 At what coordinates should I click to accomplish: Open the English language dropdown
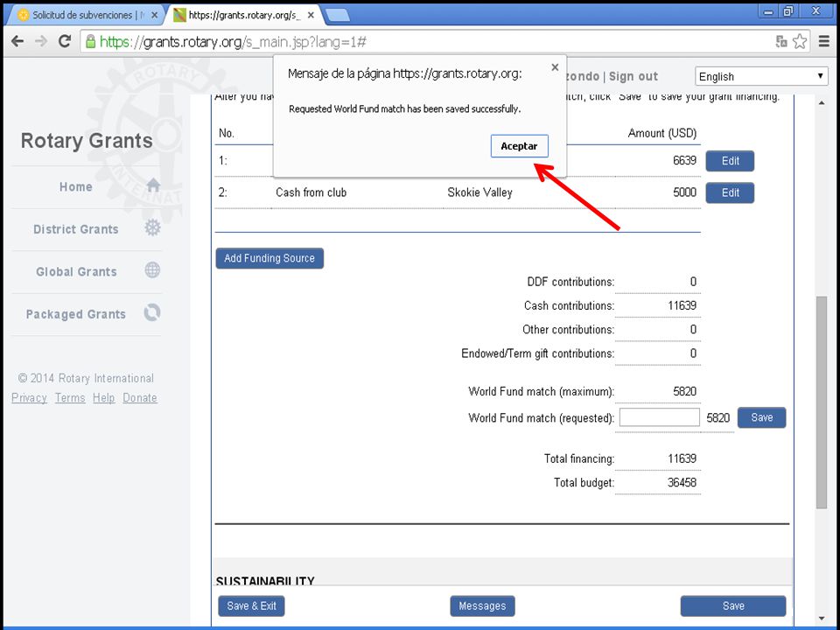pos(761,77)
